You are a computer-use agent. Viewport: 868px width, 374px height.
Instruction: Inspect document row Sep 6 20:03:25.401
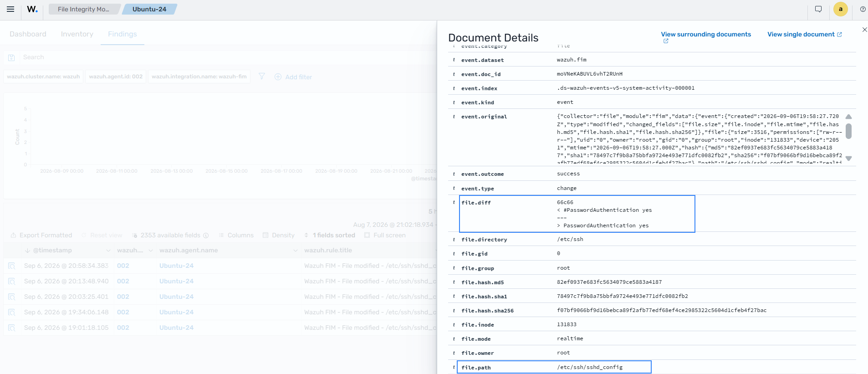click(12, 297)
